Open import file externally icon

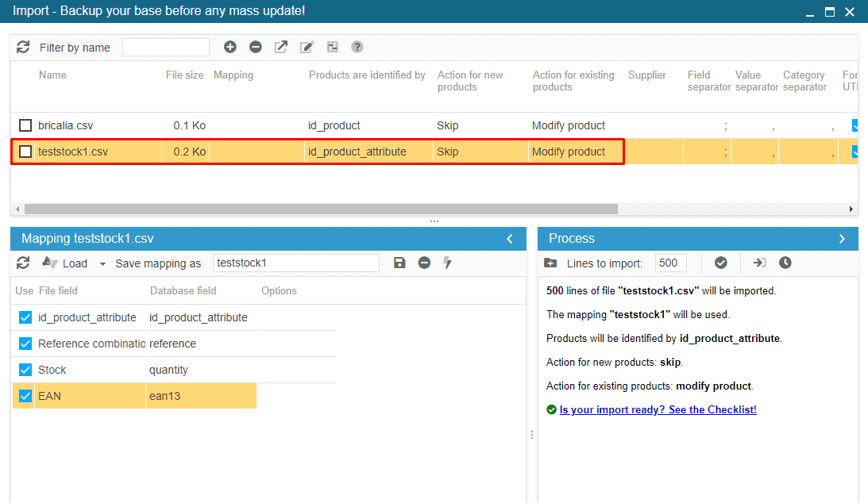(280, 47)
